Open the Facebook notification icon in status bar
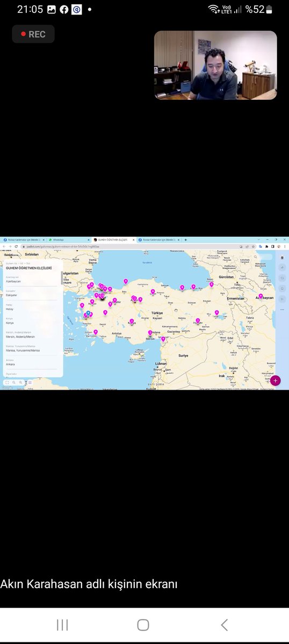 coord(63,9)
